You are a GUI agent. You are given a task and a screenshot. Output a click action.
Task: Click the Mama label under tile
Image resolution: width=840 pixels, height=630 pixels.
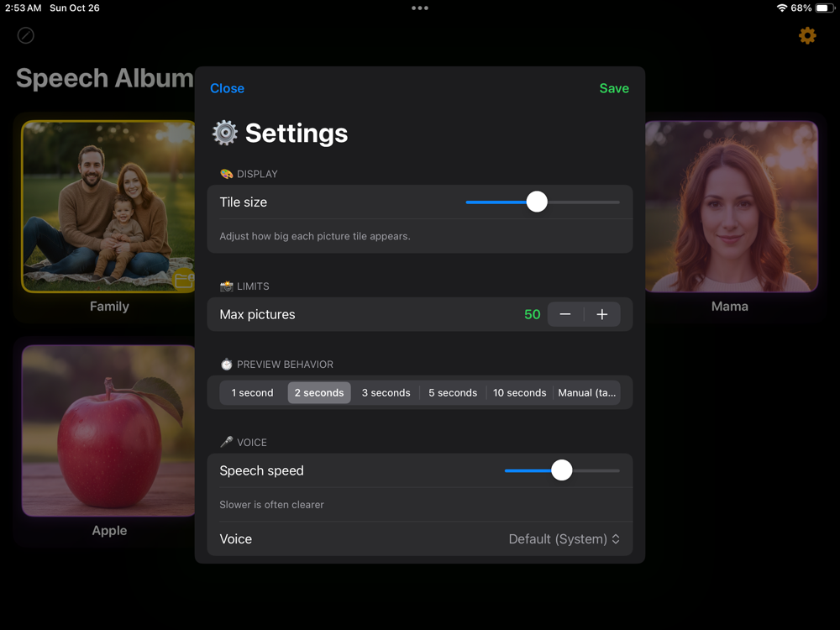pos(730,307)
